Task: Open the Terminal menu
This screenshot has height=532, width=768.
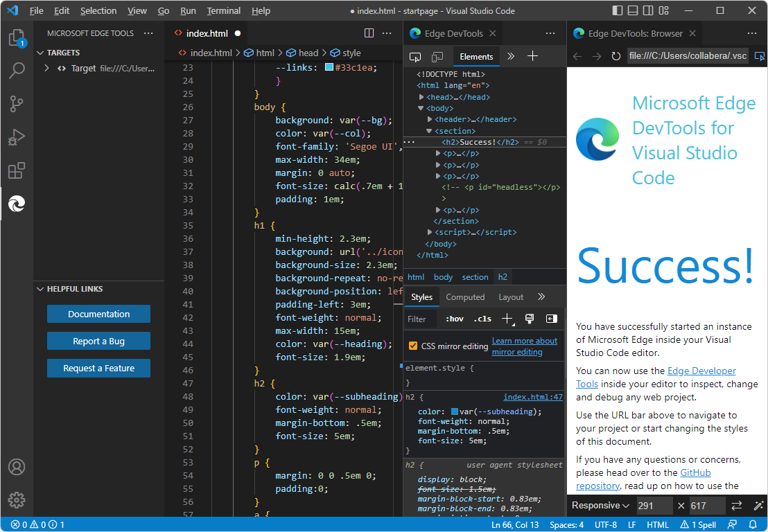Action: [x=223, y=10]
